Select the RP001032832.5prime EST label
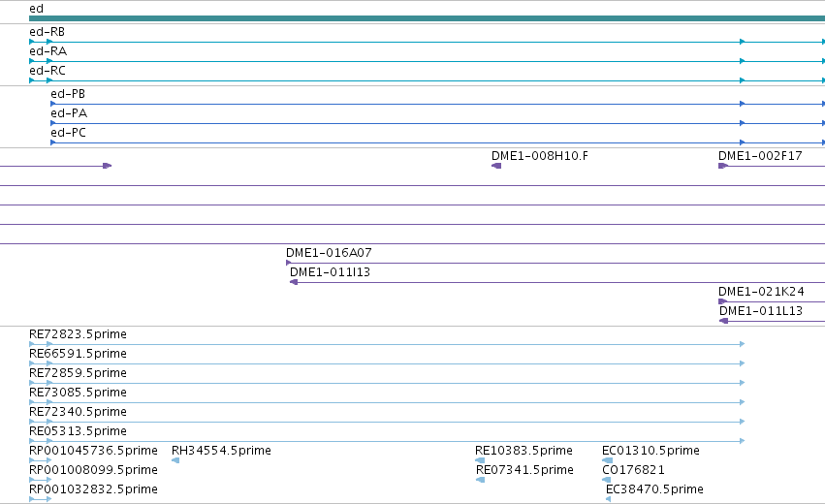 point(93,489)
